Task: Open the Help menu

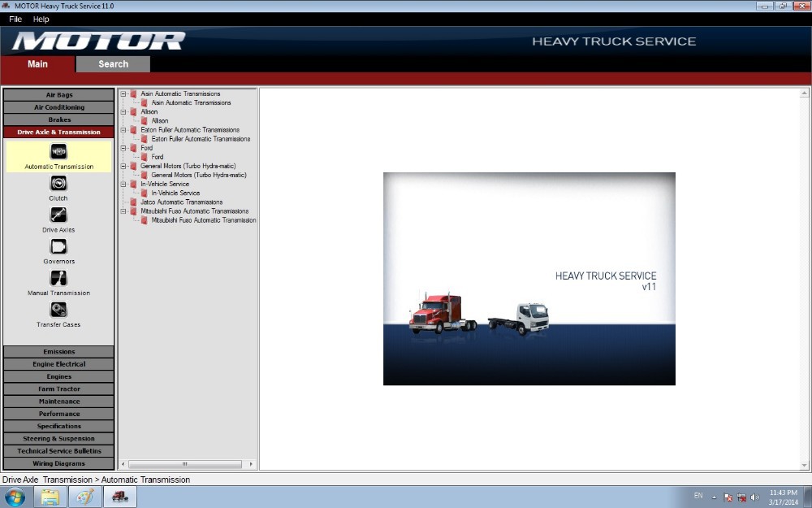Action: [41, 20]
